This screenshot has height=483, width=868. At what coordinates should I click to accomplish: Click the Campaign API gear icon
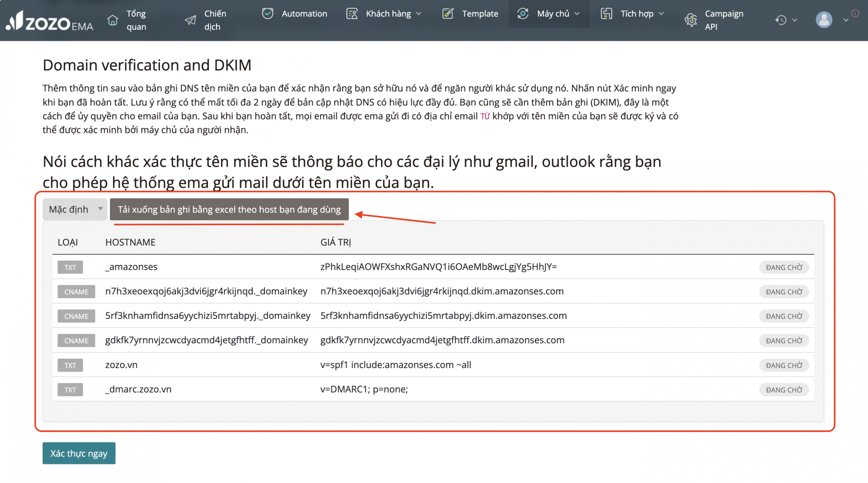tap(691, 20)
